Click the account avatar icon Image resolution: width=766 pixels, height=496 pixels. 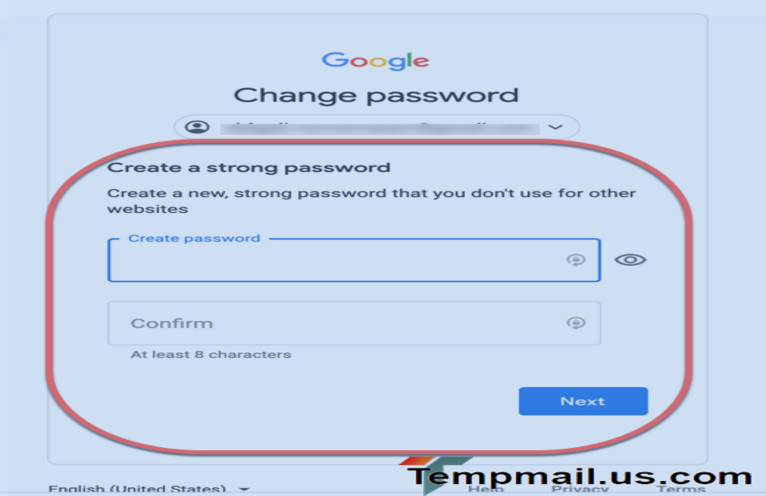197,127
